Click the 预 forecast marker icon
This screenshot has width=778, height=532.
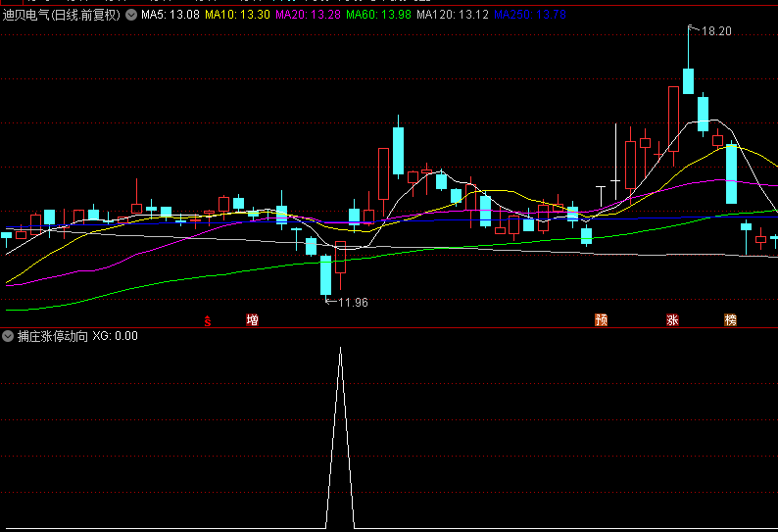[x=601, y=320]
